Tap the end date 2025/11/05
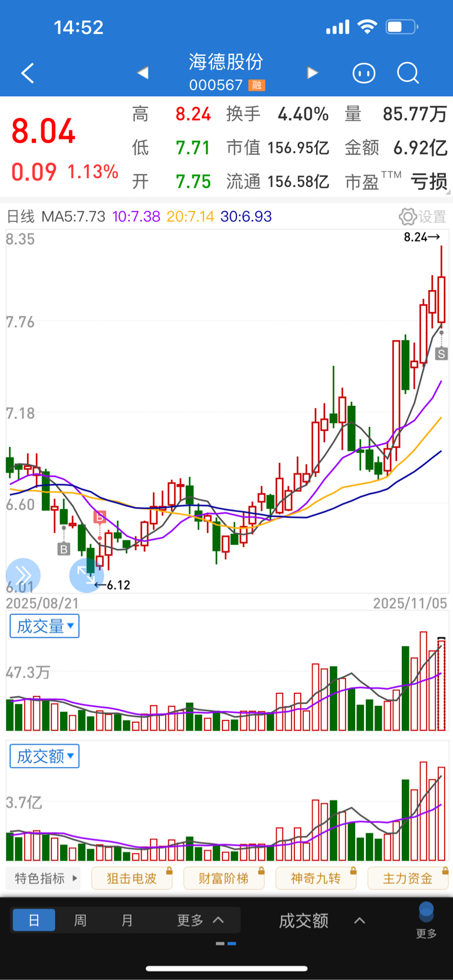 tap(410, 603)
